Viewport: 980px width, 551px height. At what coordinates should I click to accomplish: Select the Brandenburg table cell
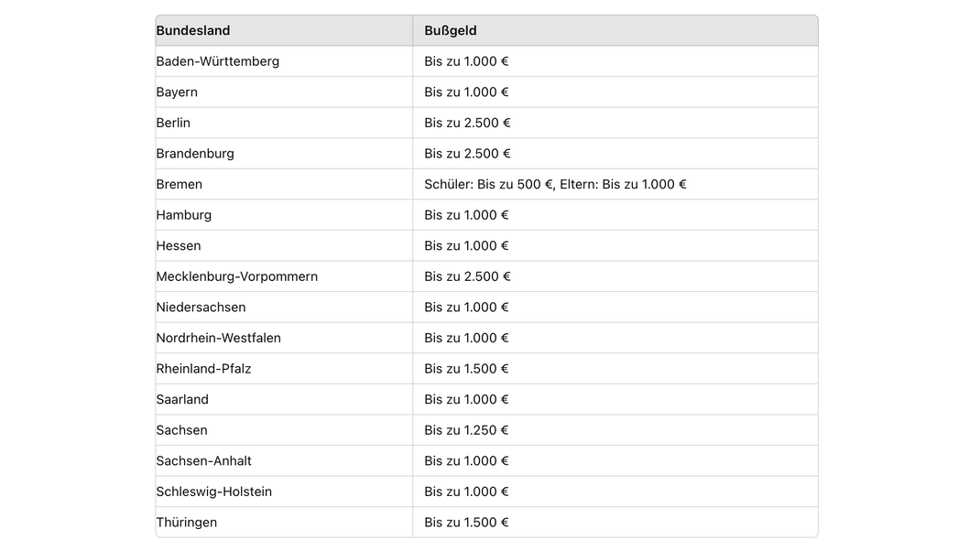point(195,154)
